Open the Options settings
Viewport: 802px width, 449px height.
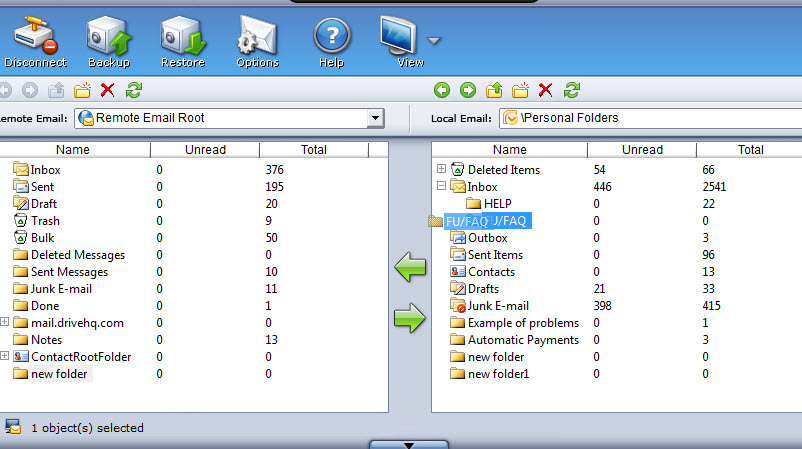(257, 40)
